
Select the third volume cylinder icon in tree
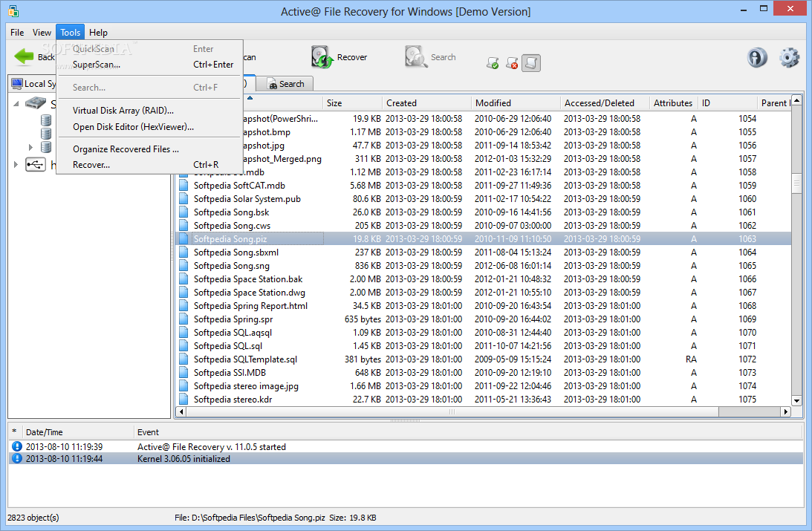click(46, 147)
